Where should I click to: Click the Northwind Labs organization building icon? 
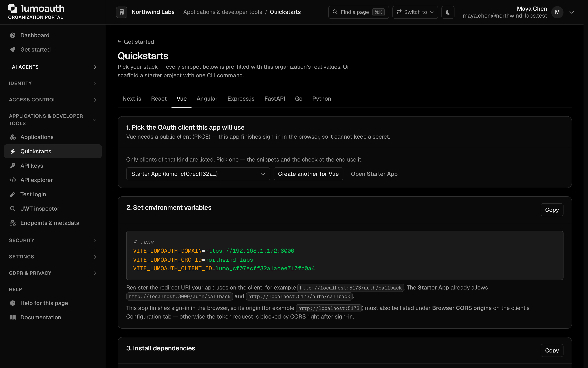pyautogui.click(x=121, y=12)
